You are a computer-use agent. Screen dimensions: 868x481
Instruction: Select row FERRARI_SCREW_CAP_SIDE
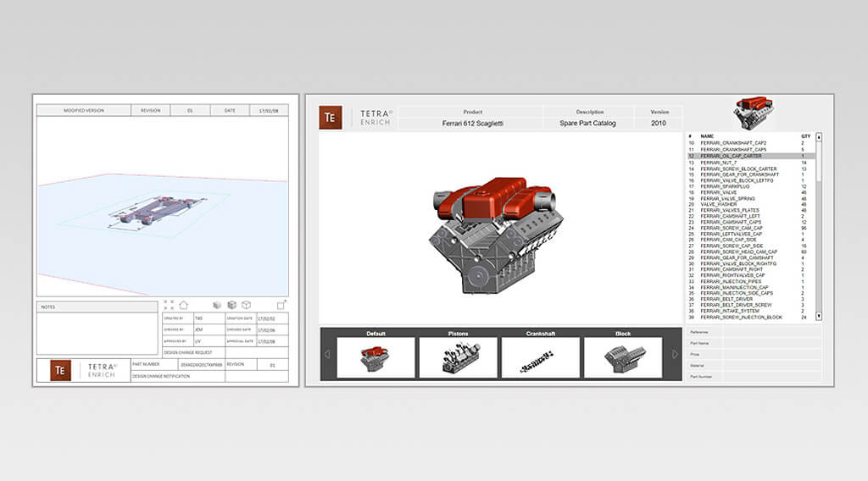tap(751, 246)
